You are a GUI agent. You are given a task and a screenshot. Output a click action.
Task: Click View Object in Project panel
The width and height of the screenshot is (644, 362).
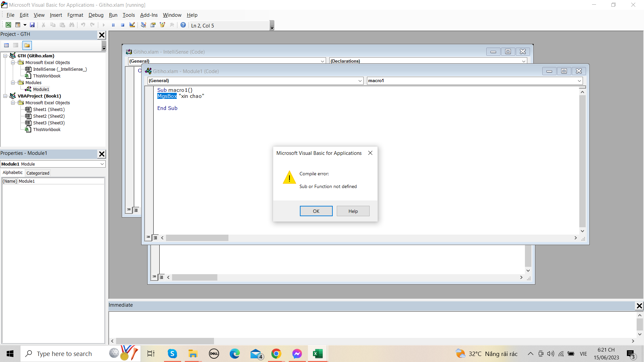tap(16, 45)
